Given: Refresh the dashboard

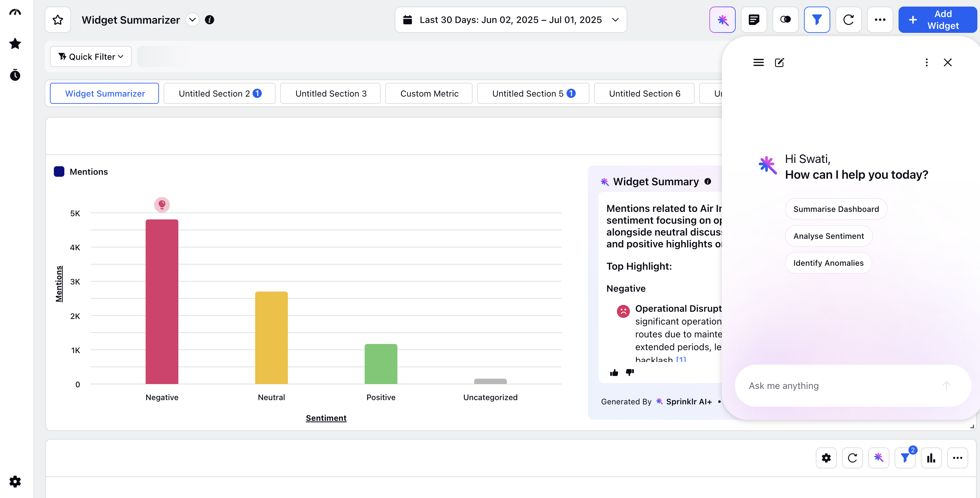Looking at the screenshot, I should 848,20.
